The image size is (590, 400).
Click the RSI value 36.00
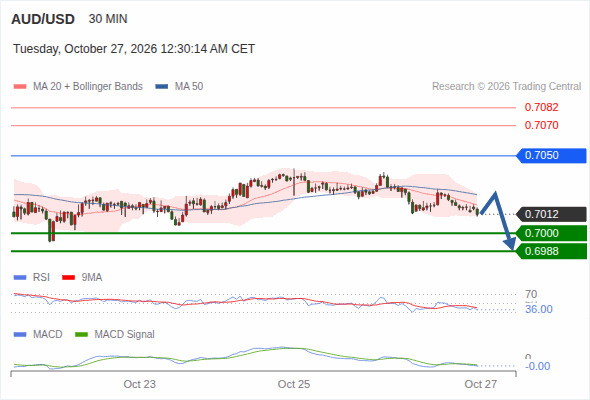[539, 309]
